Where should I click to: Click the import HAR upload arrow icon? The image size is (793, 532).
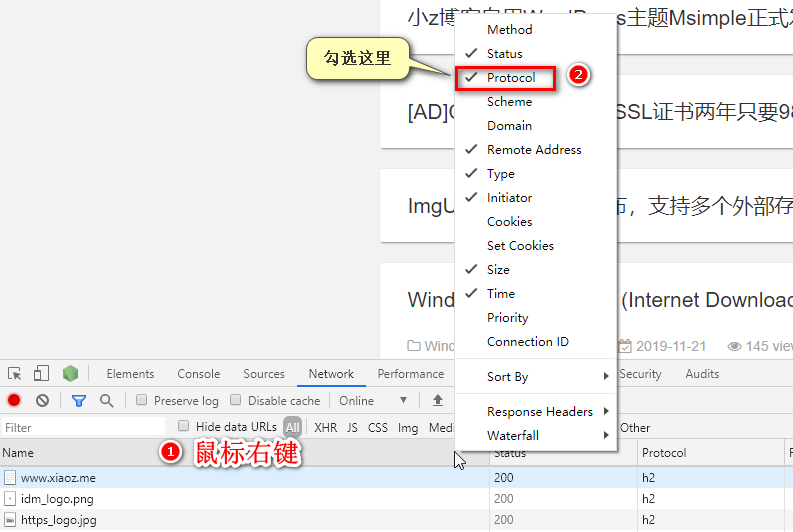point(437,401)
